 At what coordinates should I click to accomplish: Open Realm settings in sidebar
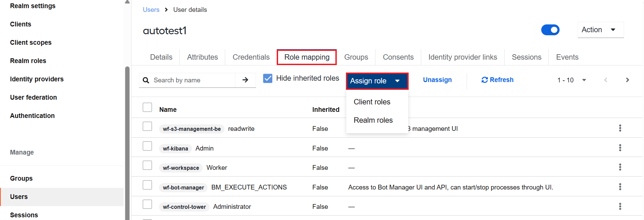pyautogui.click(x=33, y=6)
